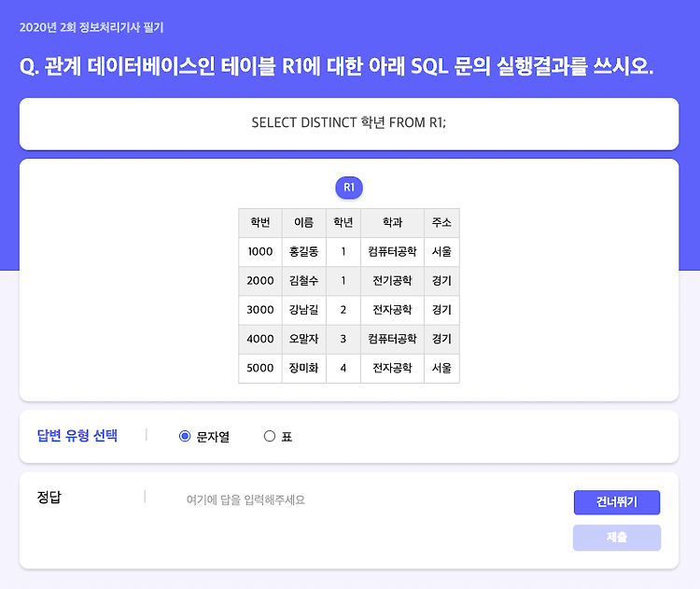This screenshot has width=700, height=589.
Task: Click the 이름 column header
Action: (304, 222)
